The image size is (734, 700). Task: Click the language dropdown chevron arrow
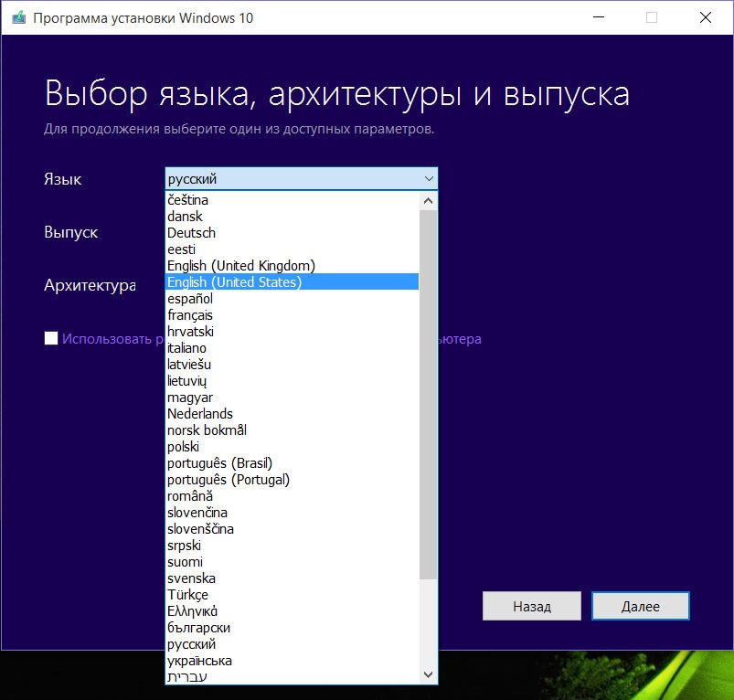tap(429, 179)
